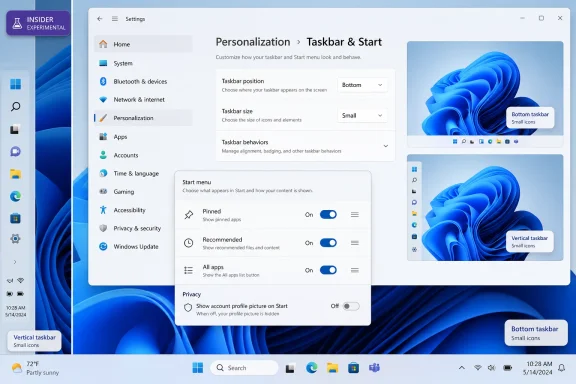Screen dimensions: 576x384
Task: Click the reorder handle for Pinned
Action: 354,215
